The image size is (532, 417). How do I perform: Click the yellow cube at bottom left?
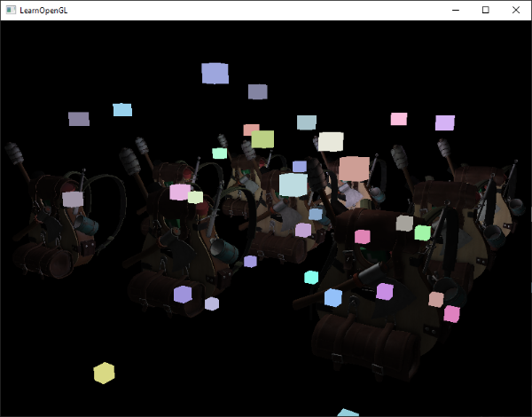[x=105, y=373]
